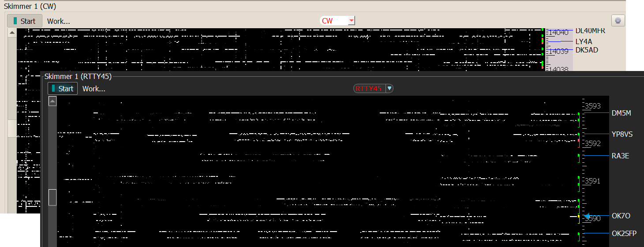Open Work... menu in CW skimmer
Viewport: 644px width, 247px height.
pyautogui.click(x=59, y=21)
